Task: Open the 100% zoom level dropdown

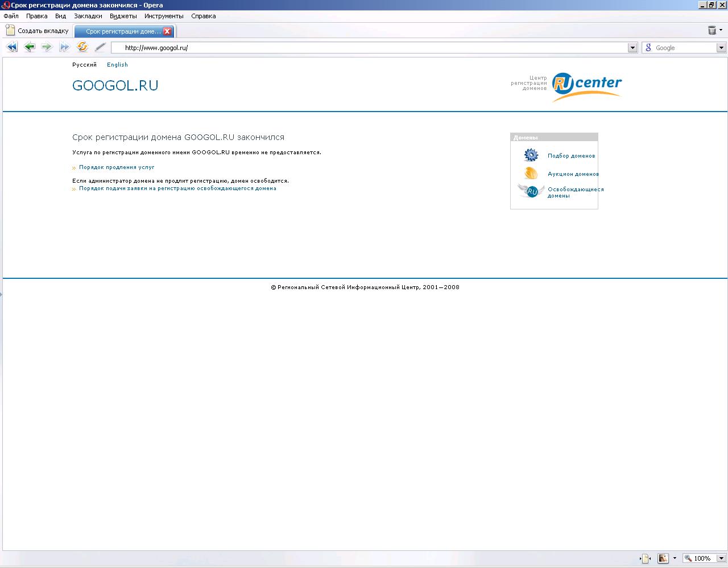Action: click(x=721, y=558)
